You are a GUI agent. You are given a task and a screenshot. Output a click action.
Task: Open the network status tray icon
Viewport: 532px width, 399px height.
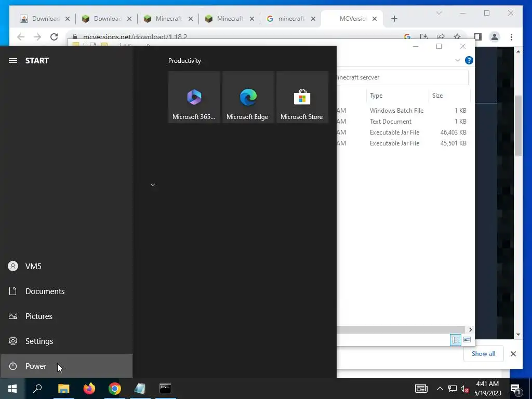[x=453, y=389]
